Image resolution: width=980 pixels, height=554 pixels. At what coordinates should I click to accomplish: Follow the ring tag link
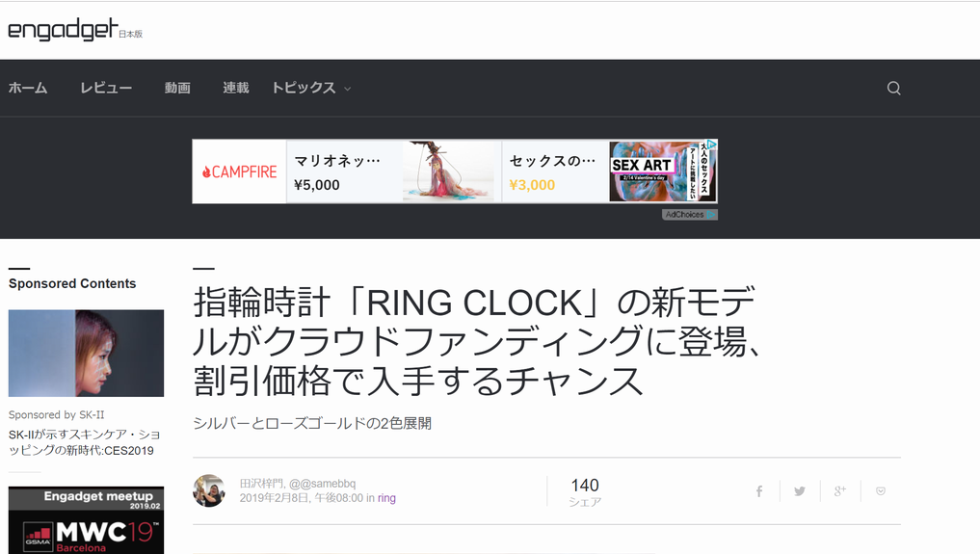[386, 498]
